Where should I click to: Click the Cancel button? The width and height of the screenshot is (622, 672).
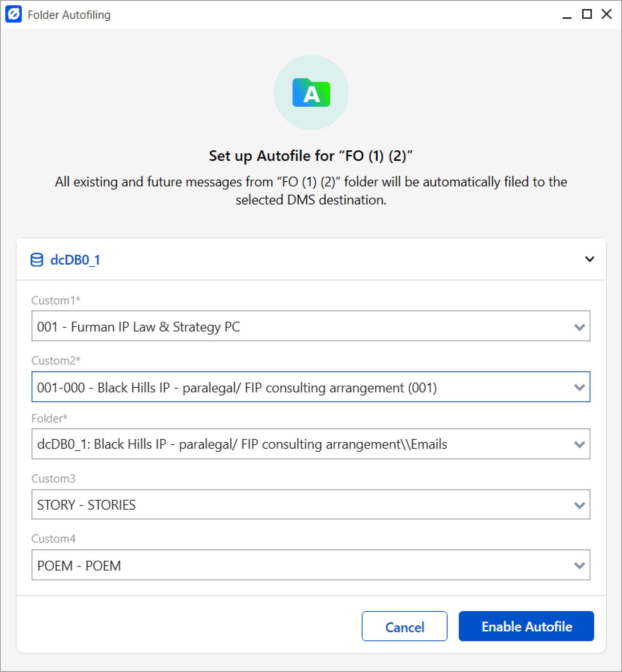coord(404,627)
